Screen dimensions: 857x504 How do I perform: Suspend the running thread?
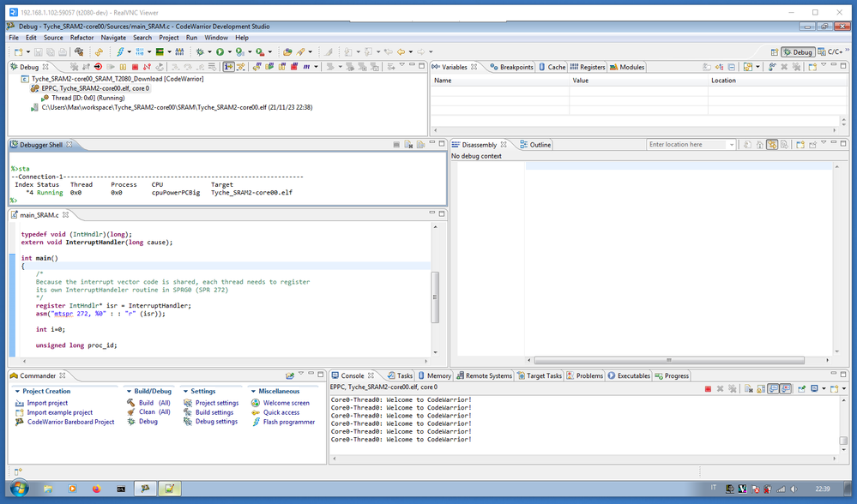click(123, 67)
